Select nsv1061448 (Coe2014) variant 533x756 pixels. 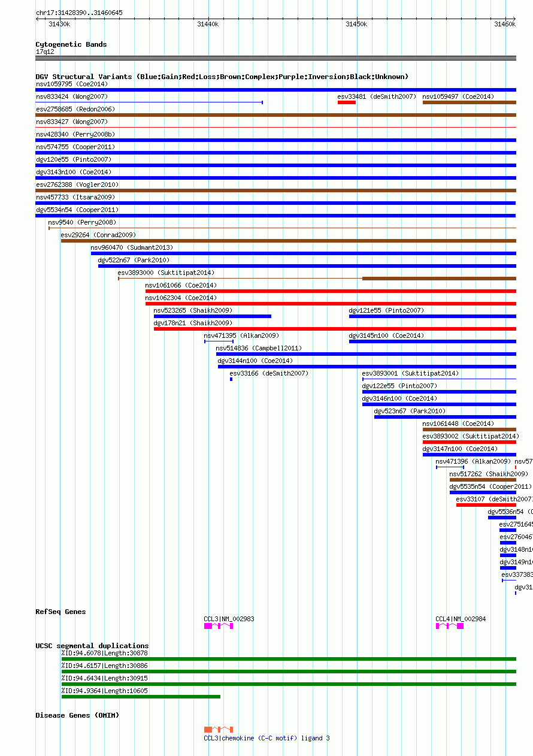pos(459,424)
